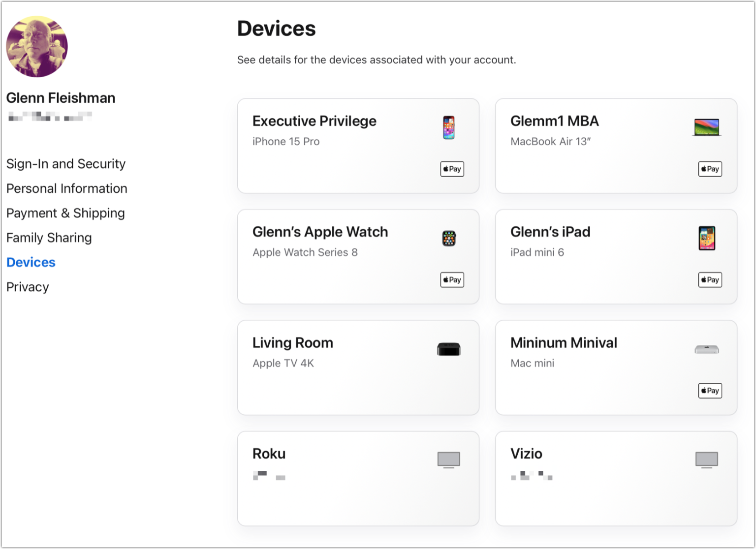
Task: Click Glenn Fleishman's profile picture
Action: (36, 46)
